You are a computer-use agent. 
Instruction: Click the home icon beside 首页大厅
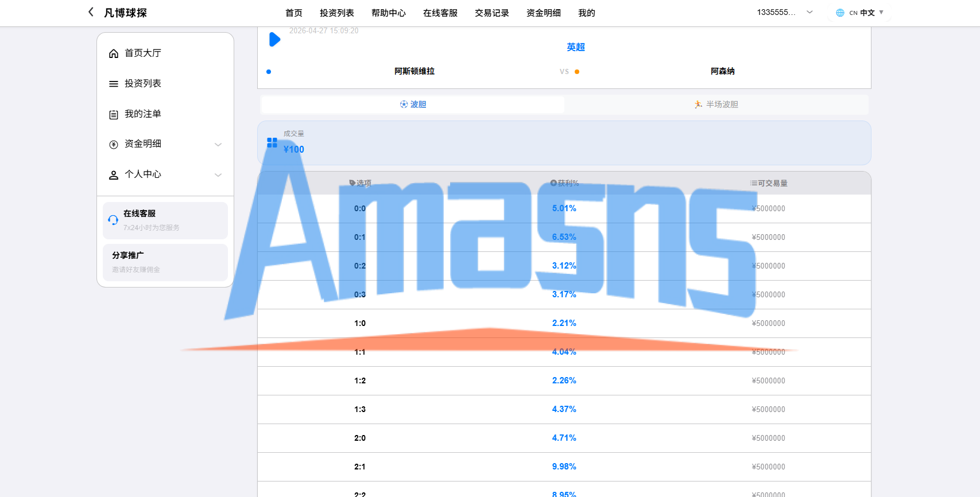coord(114,53)
